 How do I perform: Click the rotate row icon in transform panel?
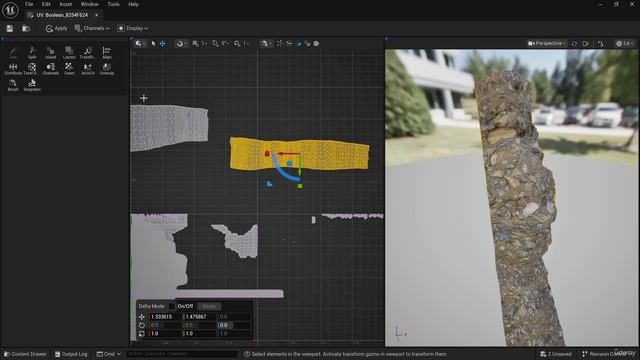pos(142,325)
